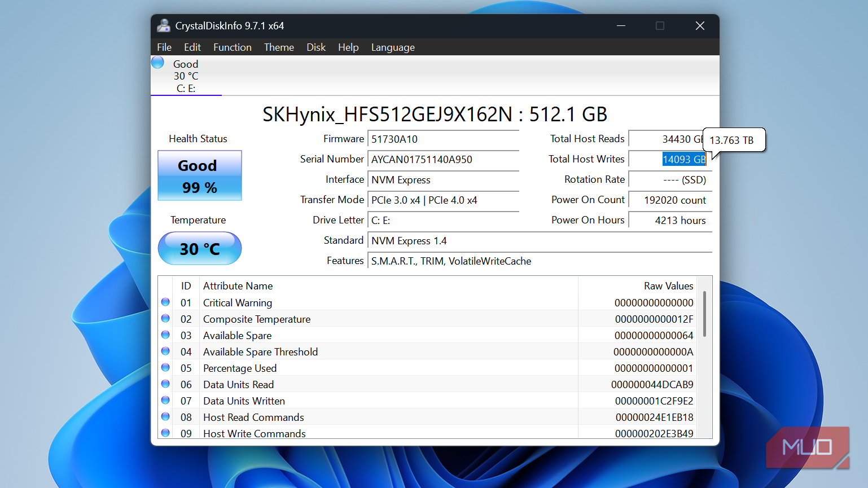Click the Rotation Rate field showing (SSD)
The width and height of the screenshot is (868, 488).
tap(670, 180)
